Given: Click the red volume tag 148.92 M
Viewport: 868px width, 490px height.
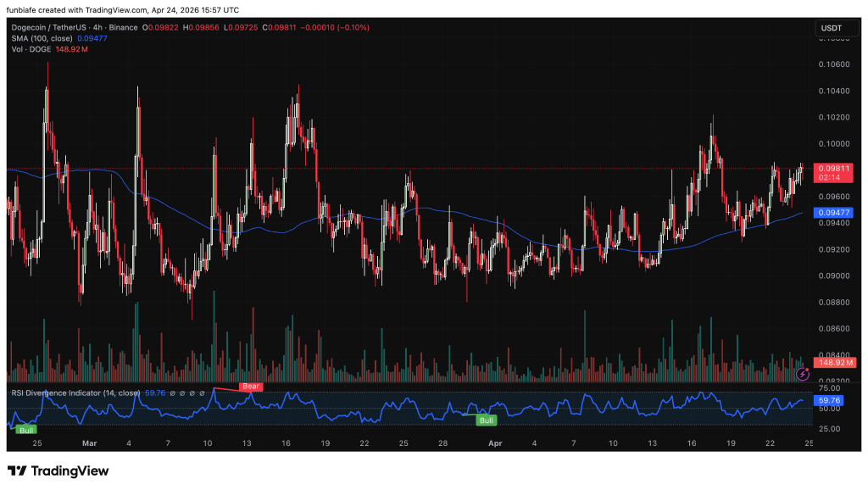Looking at the screenshot, I should [x=834, y=363].
